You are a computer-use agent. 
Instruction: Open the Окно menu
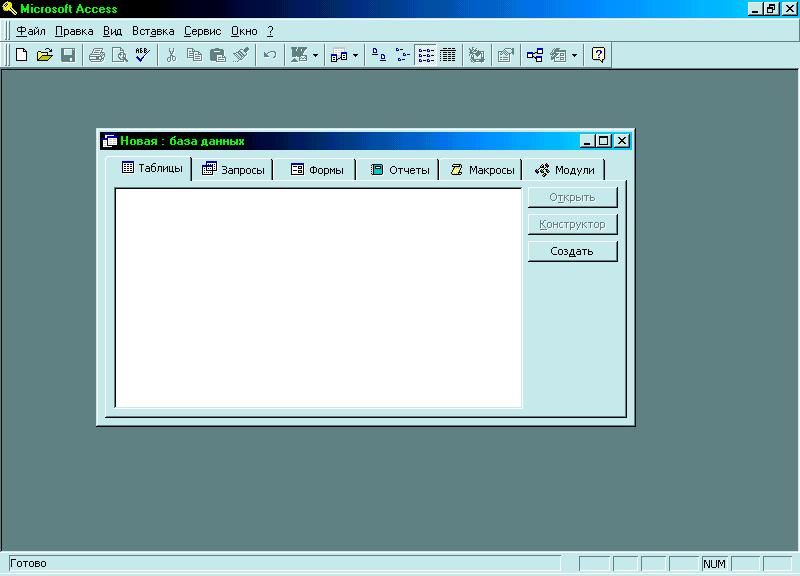click(244, 31)
